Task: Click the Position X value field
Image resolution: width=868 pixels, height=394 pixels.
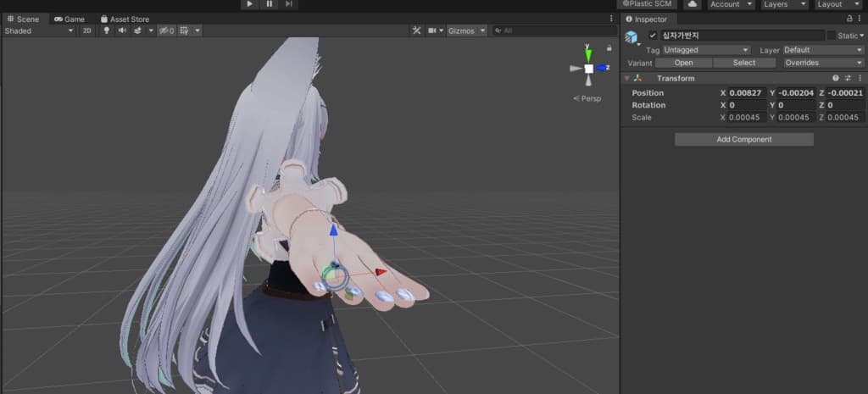Action: 746,92
